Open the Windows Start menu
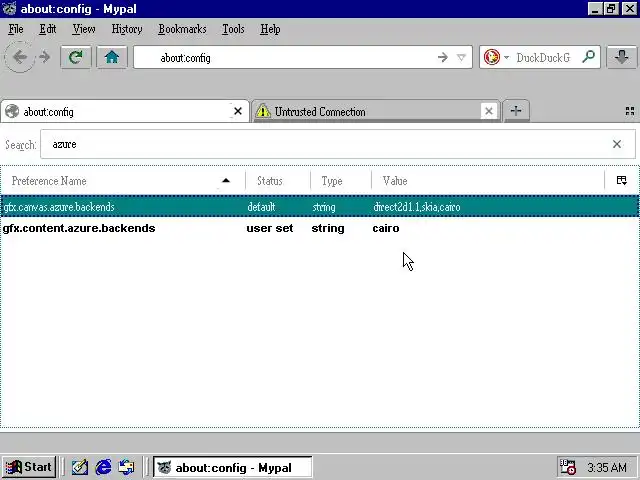Viewport: 640px width, 480px height. coord(29,467)
